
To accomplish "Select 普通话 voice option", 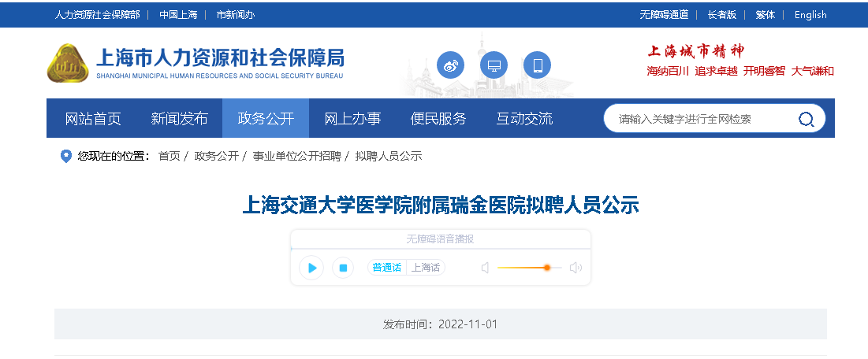I will [387, 268].
